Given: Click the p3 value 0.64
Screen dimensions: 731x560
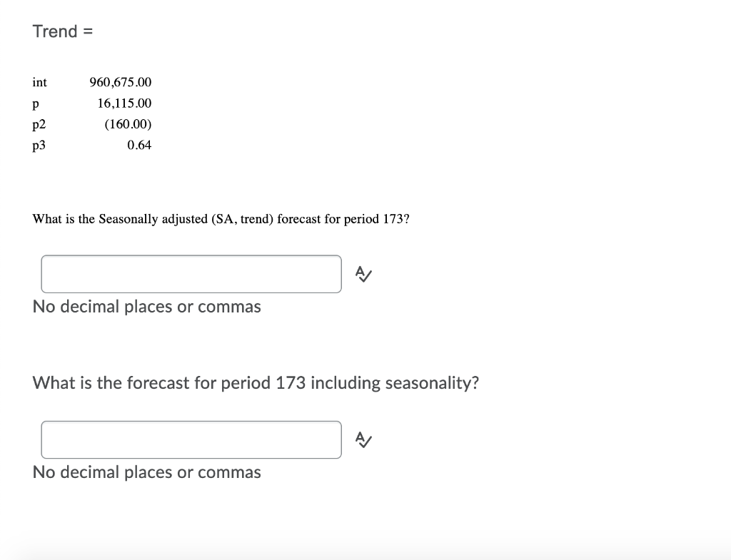Looking at the screenshot, I should click(138, 145).
